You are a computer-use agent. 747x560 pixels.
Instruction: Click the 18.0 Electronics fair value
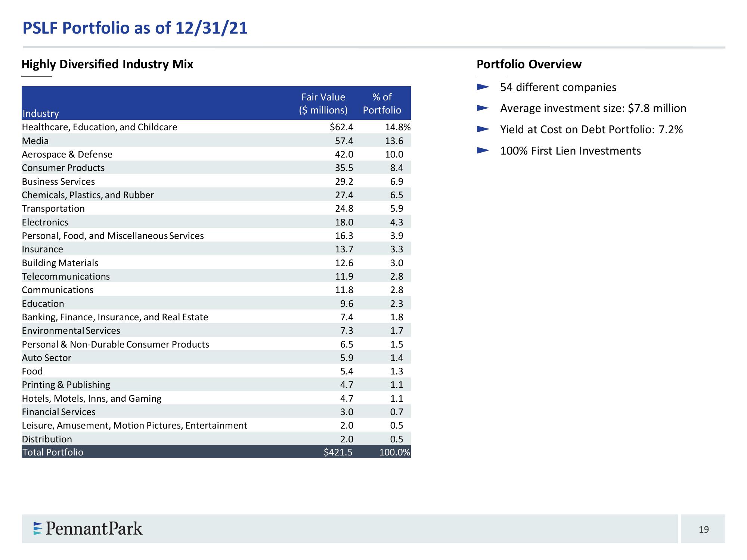click(344, 222)
